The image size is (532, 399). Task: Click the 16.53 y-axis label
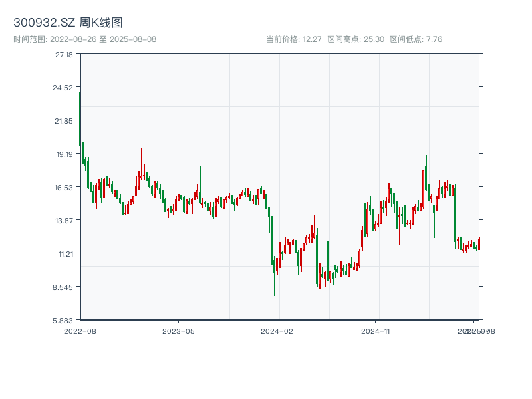pyautogui.click(x=65, y=188)
